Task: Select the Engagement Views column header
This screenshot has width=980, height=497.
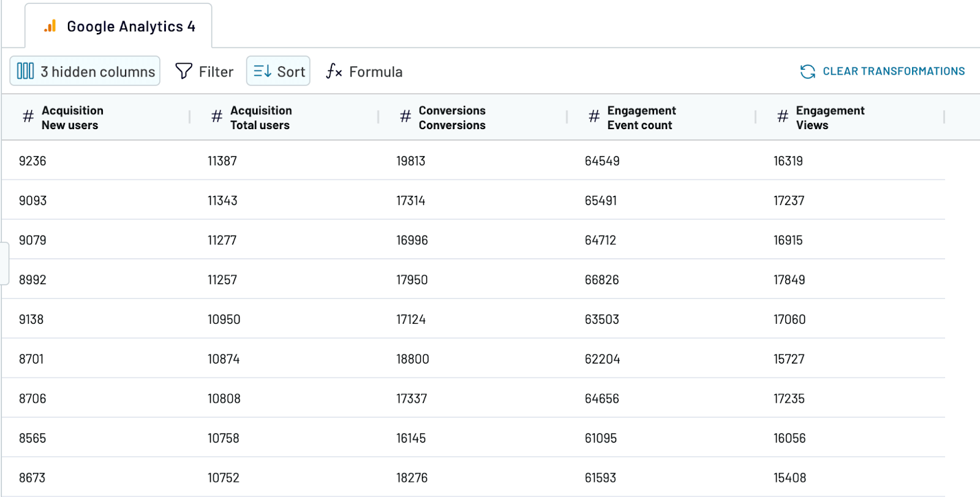Action: (850, 118)
